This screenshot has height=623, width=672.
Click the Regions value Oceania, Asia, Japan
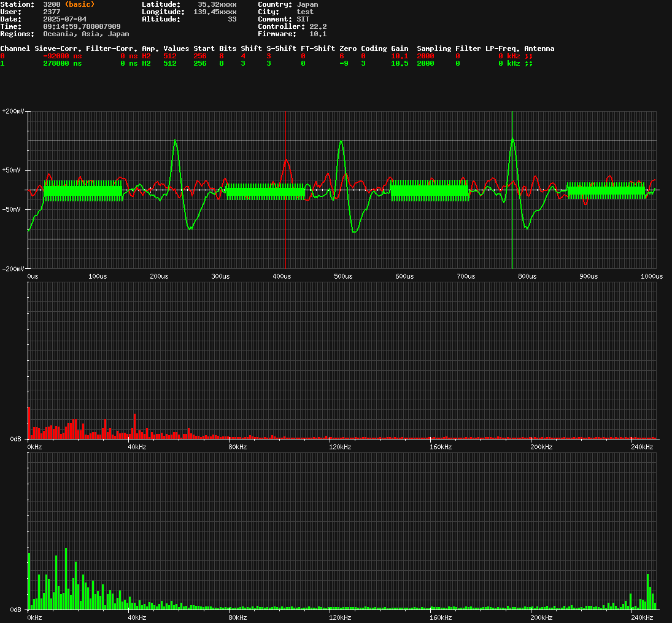[x=86, y=34]
